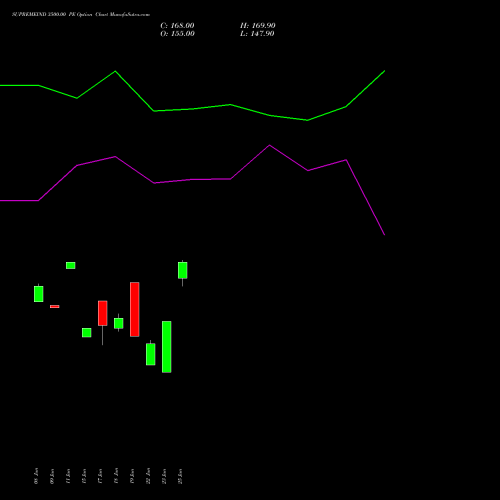Click the 08 Jan date axis label
This screenshot has width=500, height=500.
click(36, 476)
